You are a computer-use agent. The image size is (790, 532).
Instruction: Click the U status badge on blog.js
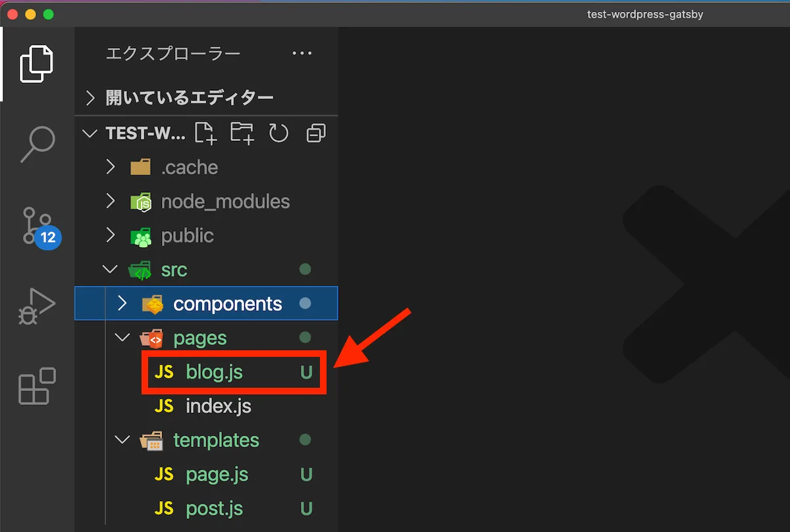point(306,372)
